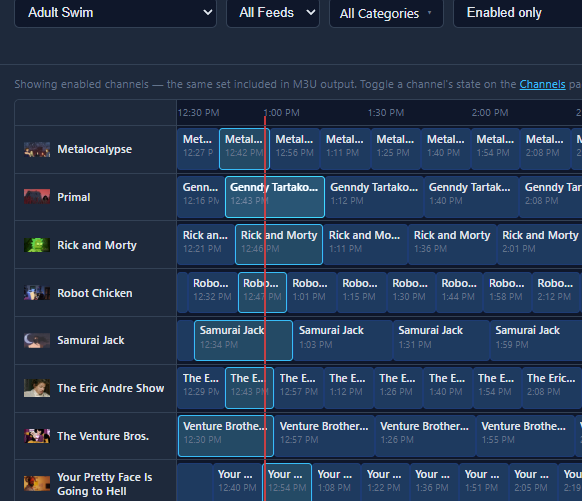Click the 2:00 PM timeline header
Screen dimensions: 582x501
490,112
